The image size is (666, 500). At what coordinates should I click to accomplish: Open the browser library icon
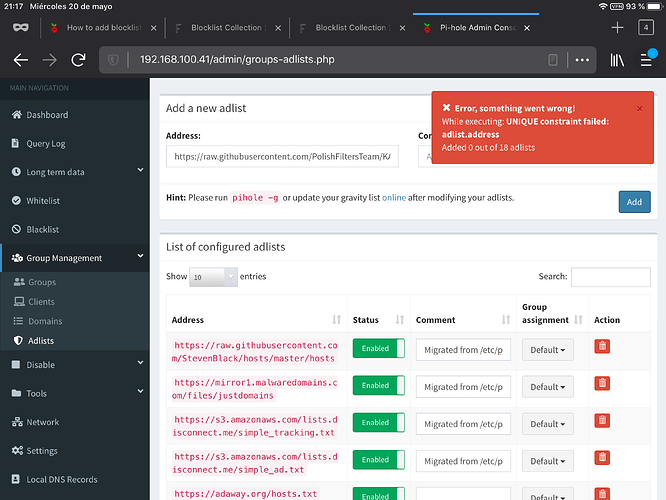(x=617, y=60)
